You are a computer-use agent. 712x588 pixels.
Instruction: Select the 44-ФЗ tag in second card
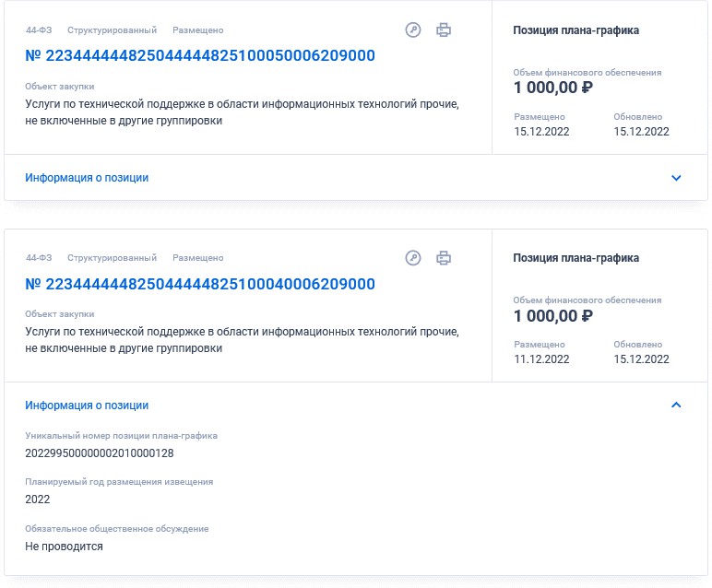(39, 258)
